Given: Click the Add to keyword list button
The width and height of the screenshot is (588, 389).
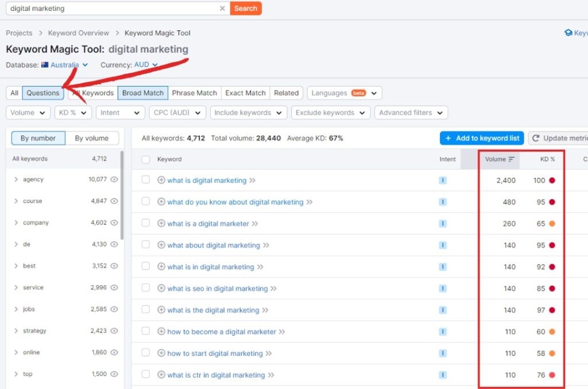Looking at the screenshot, I should (x=481, y=138).
